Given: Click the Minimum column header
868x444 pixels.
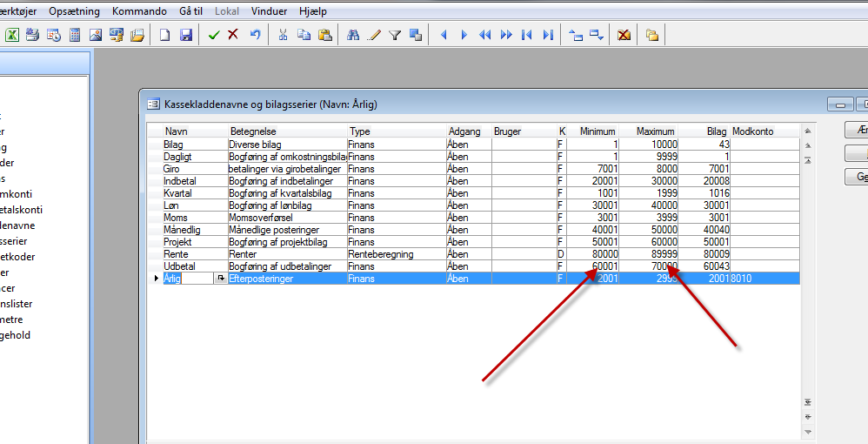Looking at the screenshot, I should 597,131.
